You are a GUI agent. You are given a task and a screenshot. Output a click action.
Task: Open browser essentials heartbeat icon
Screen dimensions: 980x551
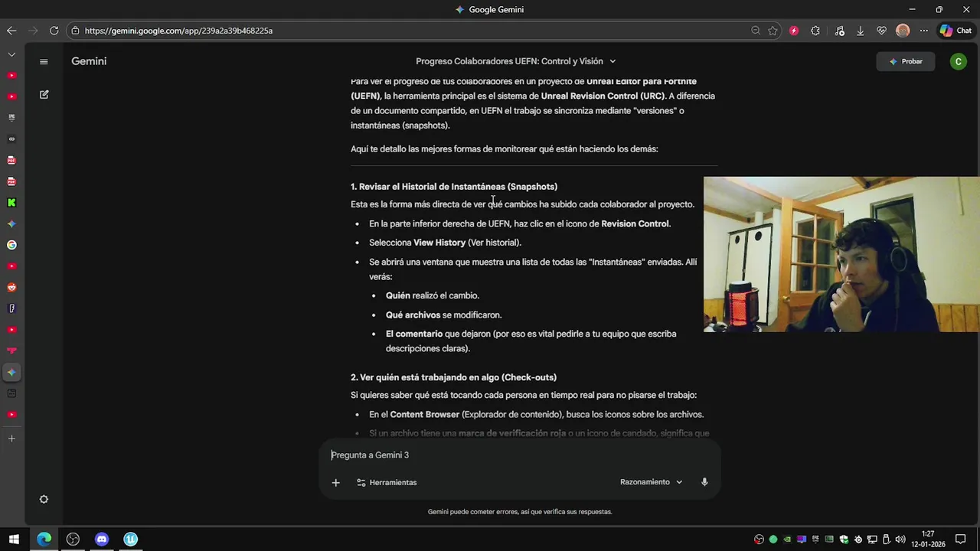click(x=881, y=31)
